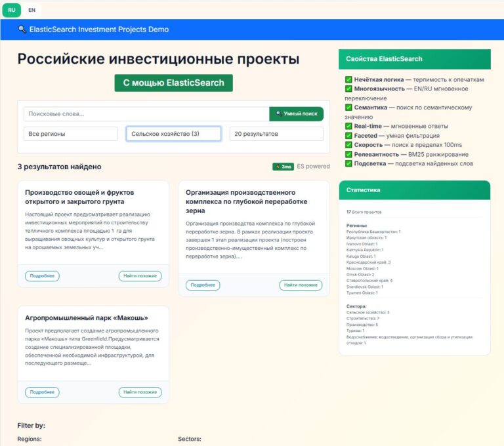This screenshot has height=446, width=504.
Task: Click the magnifier icon in the blue header
Action: [22, 30]
